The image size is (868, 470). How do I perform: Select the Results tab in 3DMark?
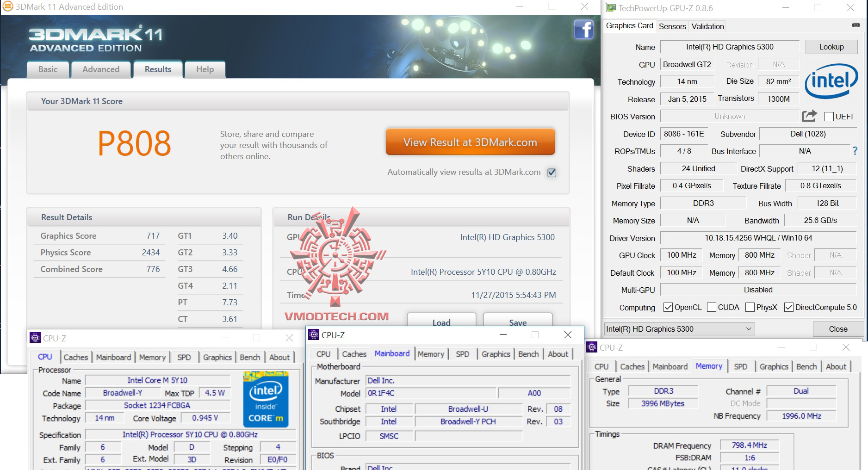158,69
